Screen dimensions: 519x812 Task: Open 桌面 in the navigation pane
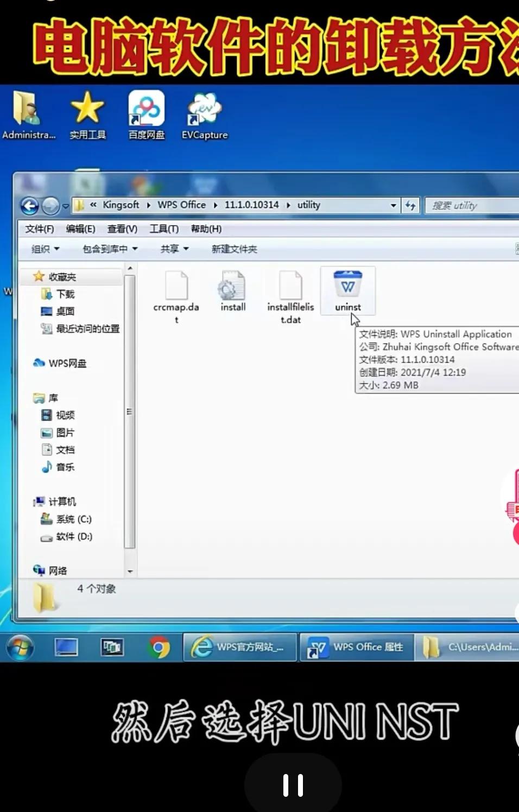click(x=58, y=311)
